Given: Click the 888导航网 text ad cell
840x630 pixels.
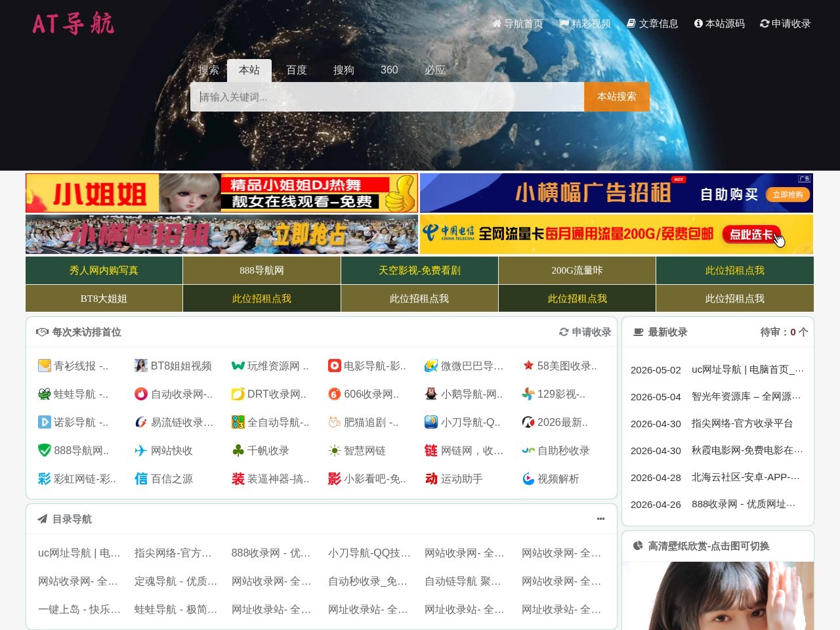Looking at the screenshot, I should point(262,270).
